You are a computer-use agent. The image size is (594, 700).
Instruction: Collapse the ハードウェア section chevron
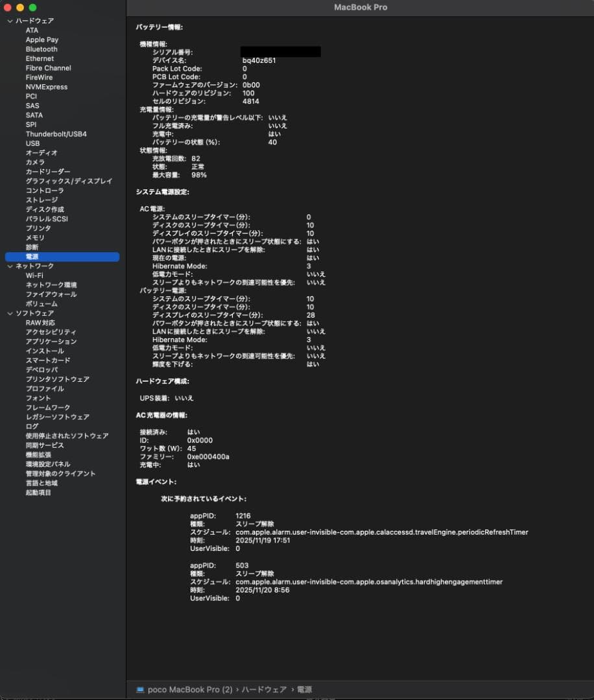pyautogui.click(x=10, y=21)
